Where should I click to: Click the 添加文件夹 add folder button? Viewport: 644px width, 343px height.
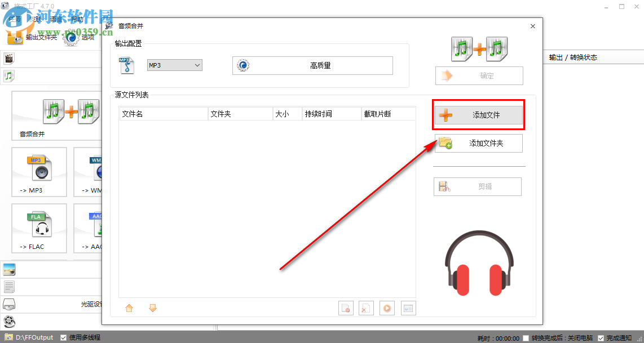(478, 143)
